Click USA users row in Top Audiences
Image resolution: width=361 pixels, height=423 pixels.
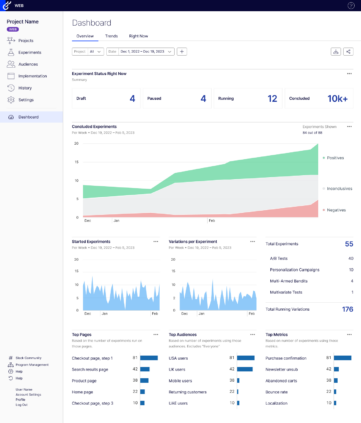[212, 358]
